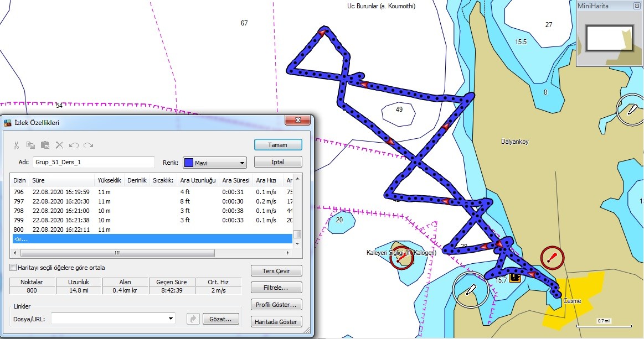Click the Adı name field with Grup_51_Ders_1
The image size is (644, 339).
[94, 162]
